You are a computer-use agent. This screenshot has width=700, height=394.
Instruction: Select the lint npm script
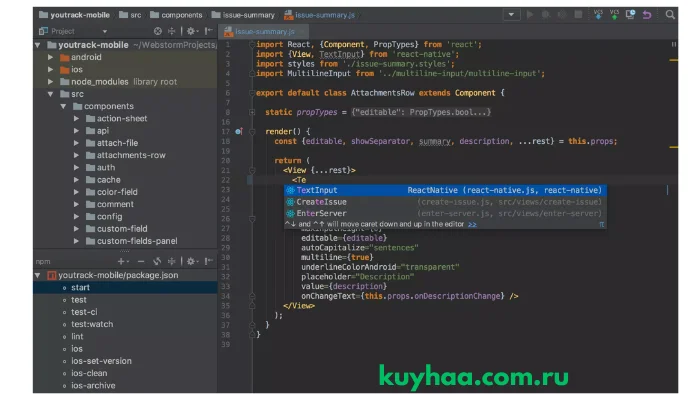[x=77, y=336]
